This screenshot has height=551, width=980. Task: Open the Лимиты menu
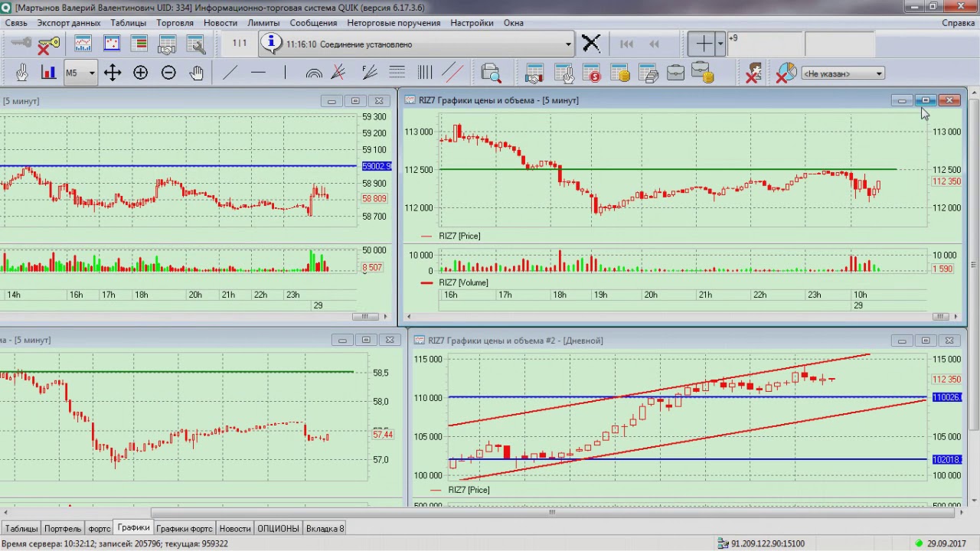tap(263, 23)
